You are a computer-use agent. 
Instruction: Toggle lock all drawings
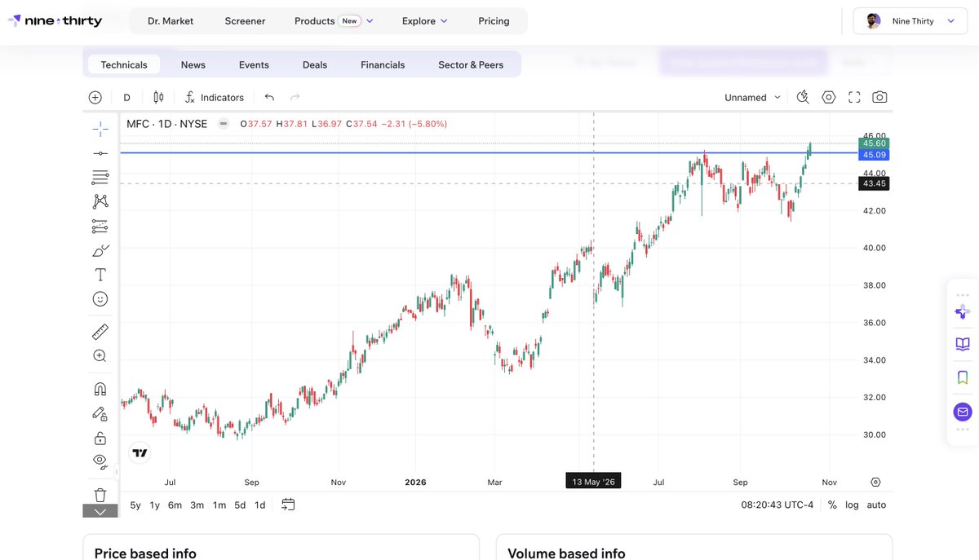pos(100,438)
